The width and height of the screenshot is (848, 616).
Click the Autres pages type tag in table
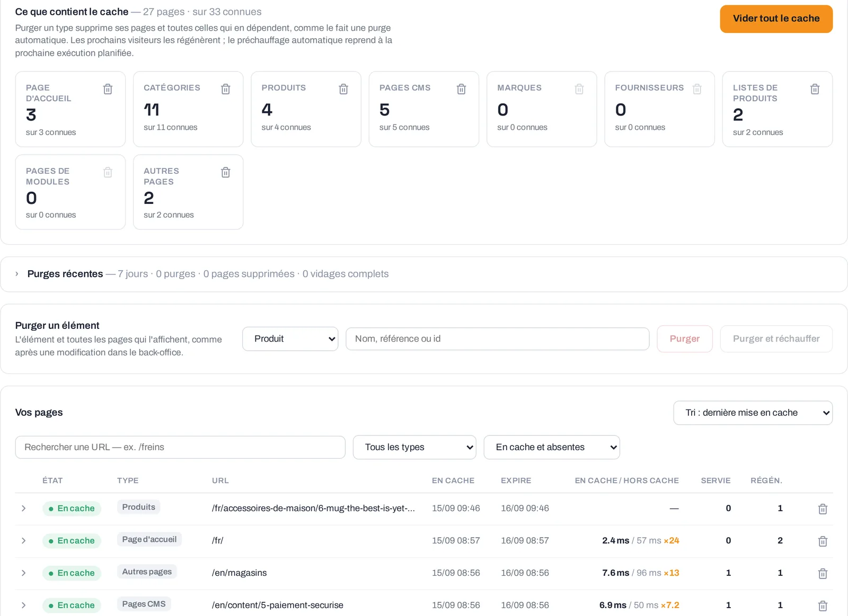tap(147, 572)
